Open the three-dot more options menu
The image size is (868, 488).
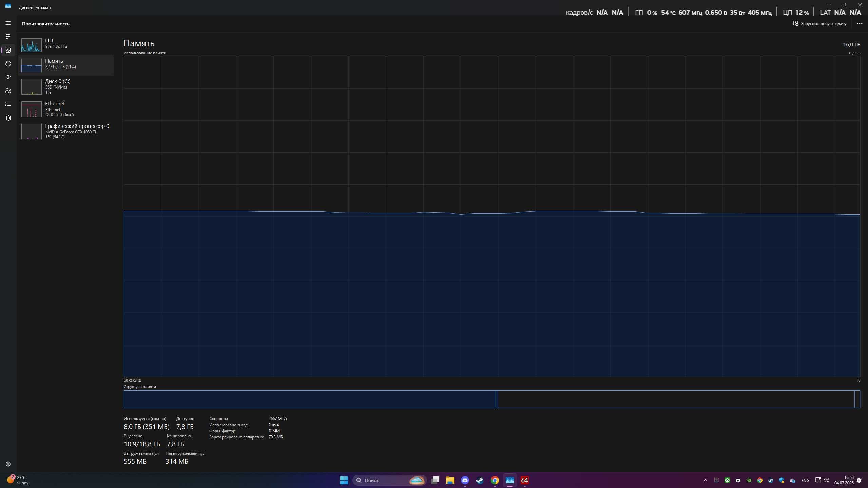(x=859, y=24)
